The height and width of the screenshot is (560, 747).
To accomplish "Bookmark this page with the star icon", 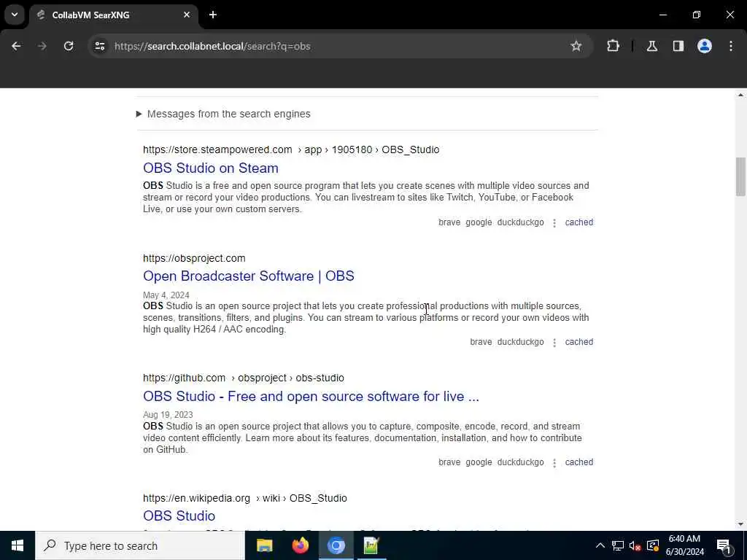I will click(576, 46).
